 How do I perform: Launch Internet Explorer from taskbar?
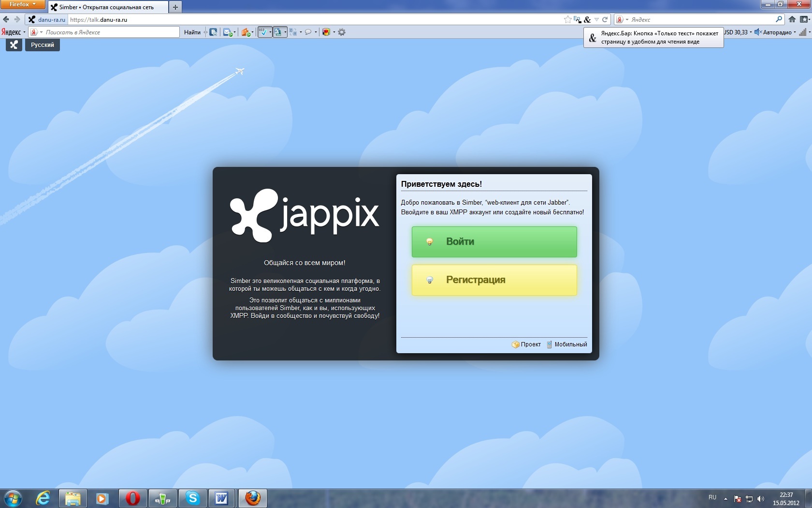[43, 498]
